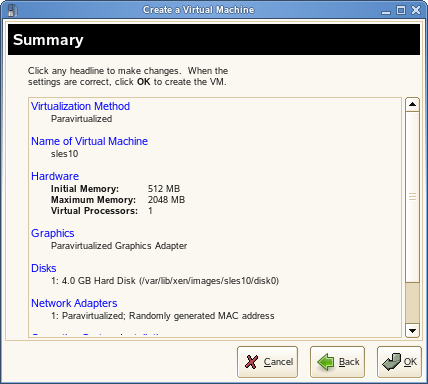Click the 'Paravirtualized Graphics Adapter' text
This screenshot has width=428, height=384.
coord(119,246)
